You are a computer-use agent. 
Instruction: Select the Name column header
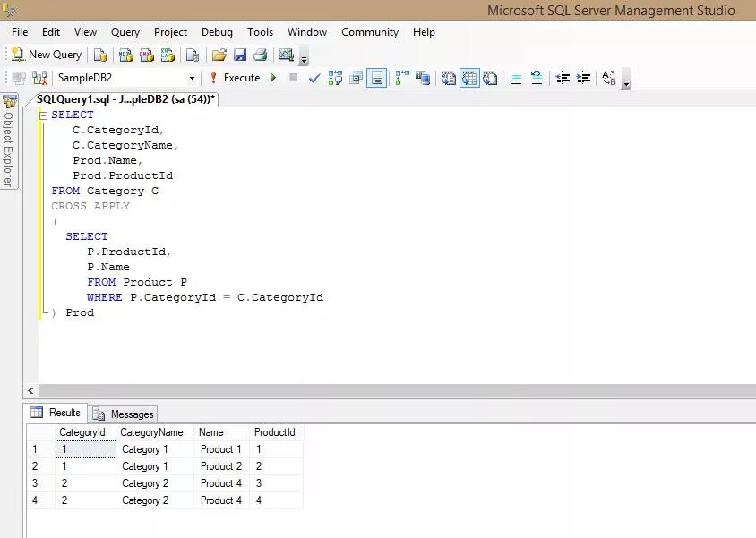(x=222, y=432)
